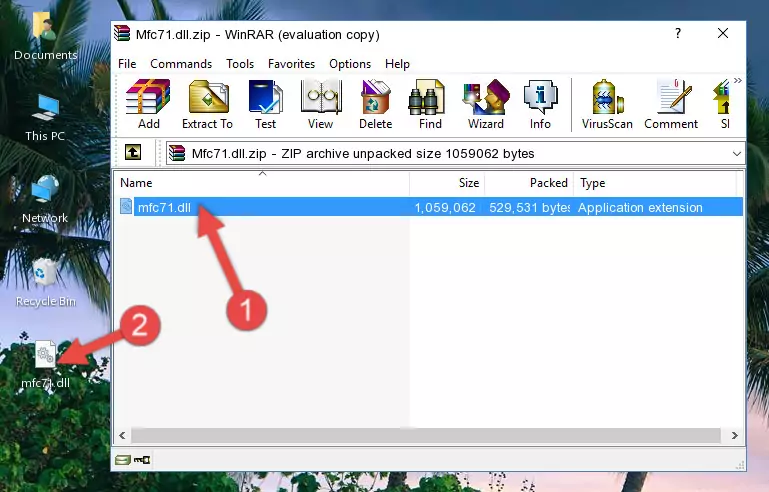Click the Add toolbar icon
Viewport: 769px width, 492px height.
[148, 104]
